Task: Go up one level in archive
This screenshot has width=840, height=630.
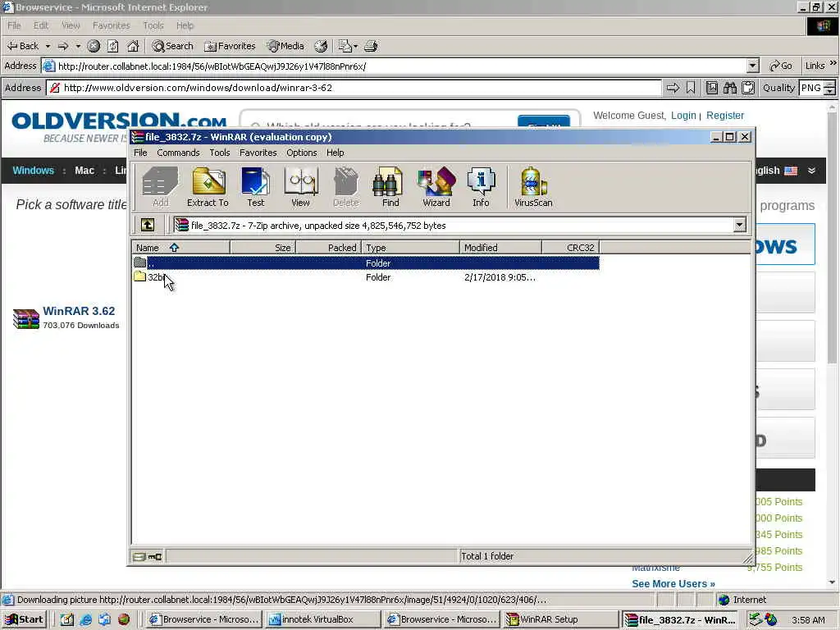Action: click(148, 225)
